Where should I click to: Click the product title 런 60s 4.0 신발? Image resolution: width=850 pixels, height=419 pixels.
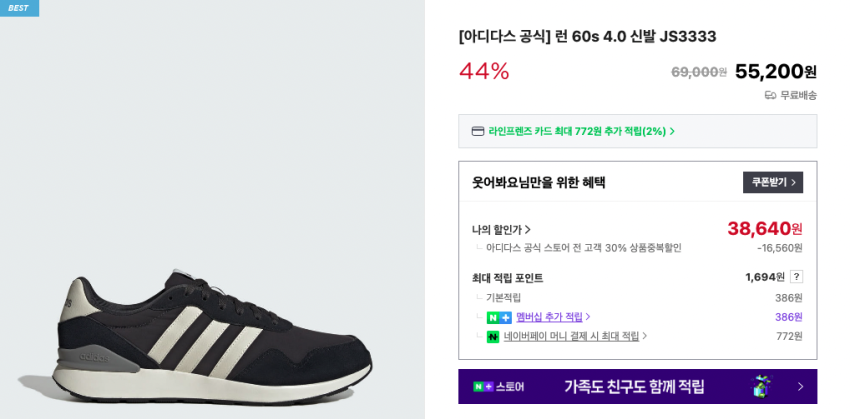[587, 37]
